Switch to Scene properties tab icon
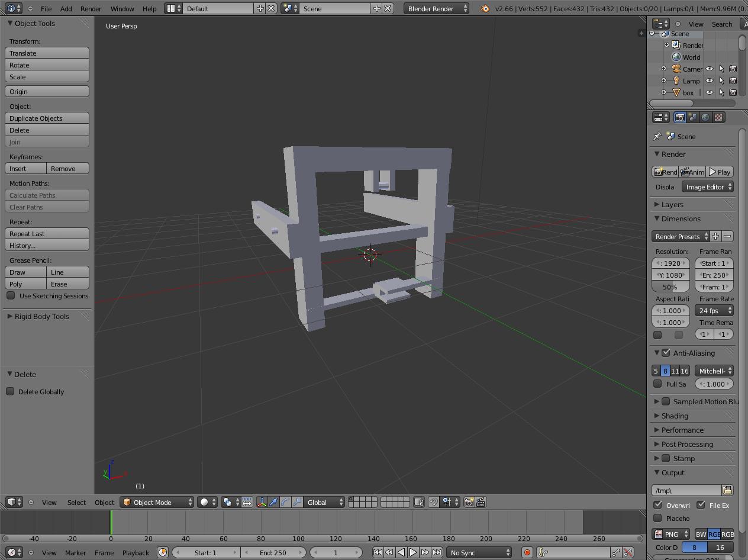The width and height of the screenshot is (748, 560). pos(692,117)
